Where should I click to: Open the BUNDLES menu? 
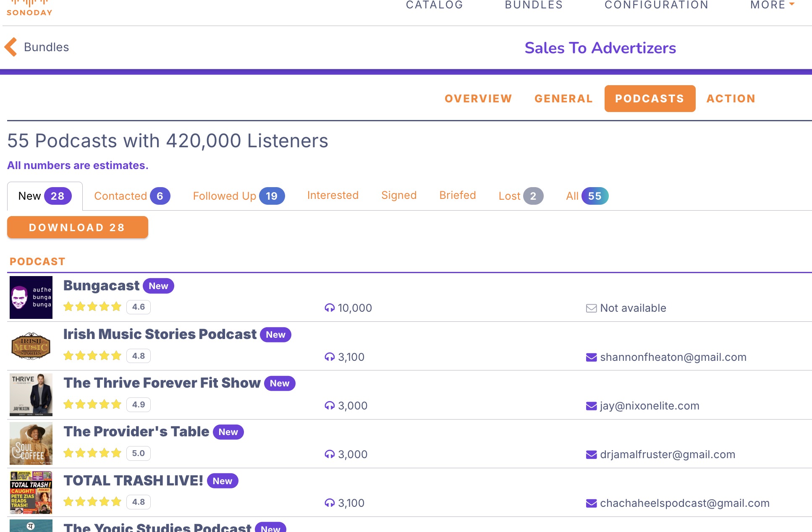[x=534, y=5]
